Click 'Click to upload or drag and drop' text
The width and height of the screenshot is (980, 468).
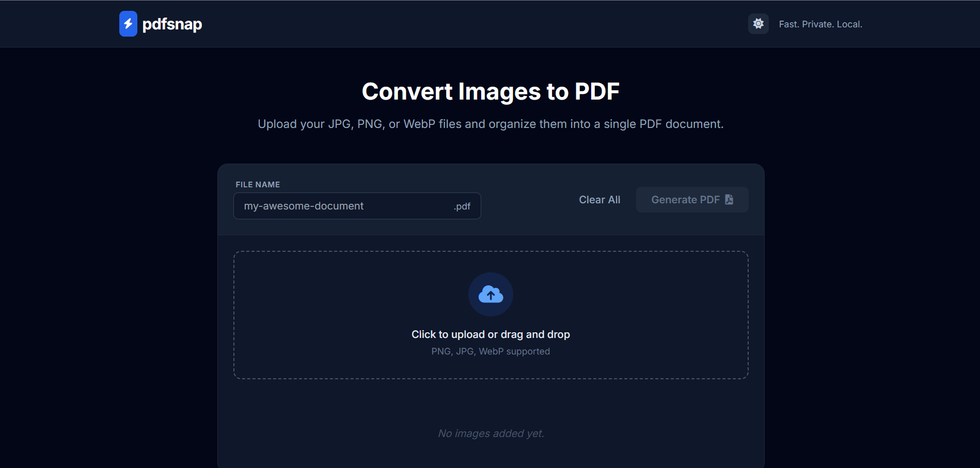coord(491,334)
